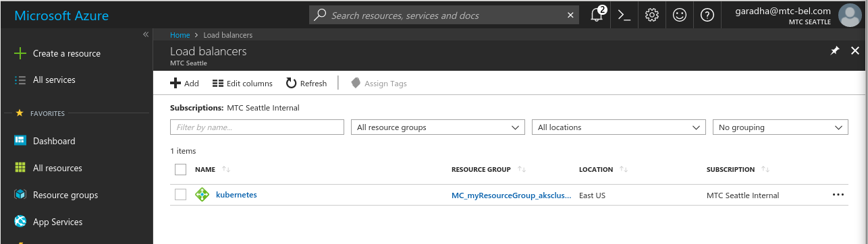Screen dimensions: 868x244
Task: Open the MC_myResourceGroup resource group link
Action: point(512,195)
